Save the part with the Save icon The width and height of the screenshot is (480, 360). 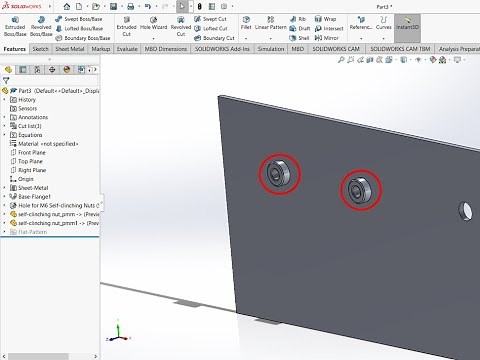[x=113, y=6]
